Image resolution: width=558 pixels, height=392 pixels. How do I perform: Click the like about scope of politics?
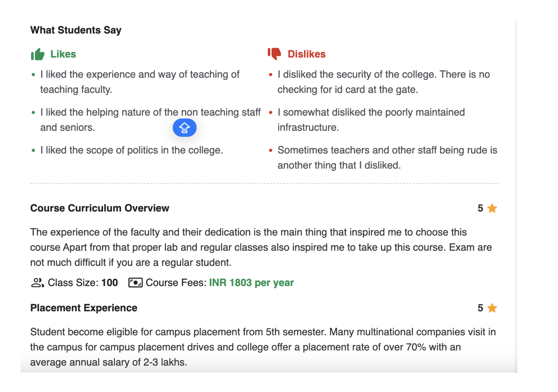(x=131, y=150)
